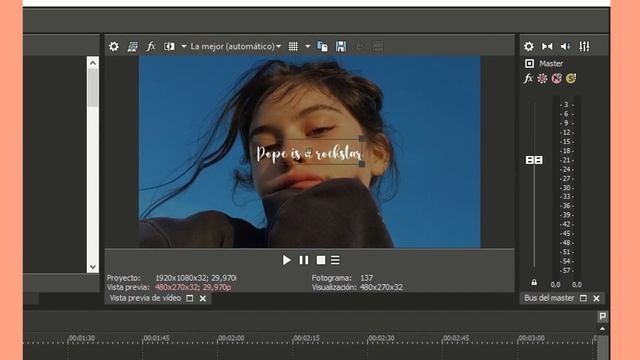Viewport: 640px width, 360px height.
Task: Toggle split screen view icon
Action: 169,47
